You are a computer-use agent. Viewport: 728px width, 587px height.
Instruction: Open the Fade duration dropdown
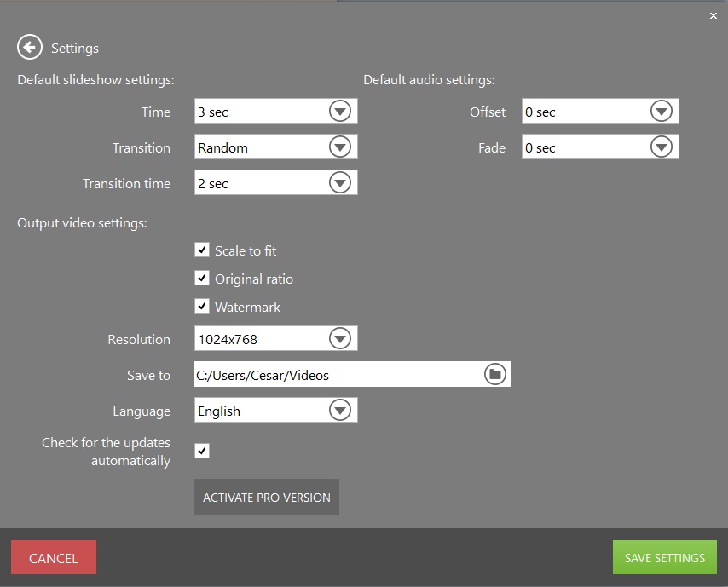coord(661,146)
